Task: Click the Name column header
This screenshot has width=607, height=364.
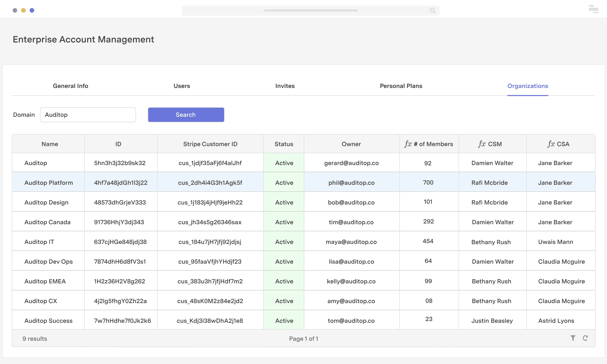Action: pos(50,144)
